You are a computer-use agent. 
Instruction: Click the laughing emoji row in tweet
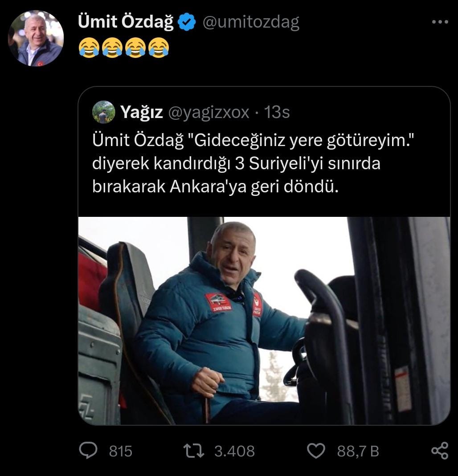coord(123,48)
